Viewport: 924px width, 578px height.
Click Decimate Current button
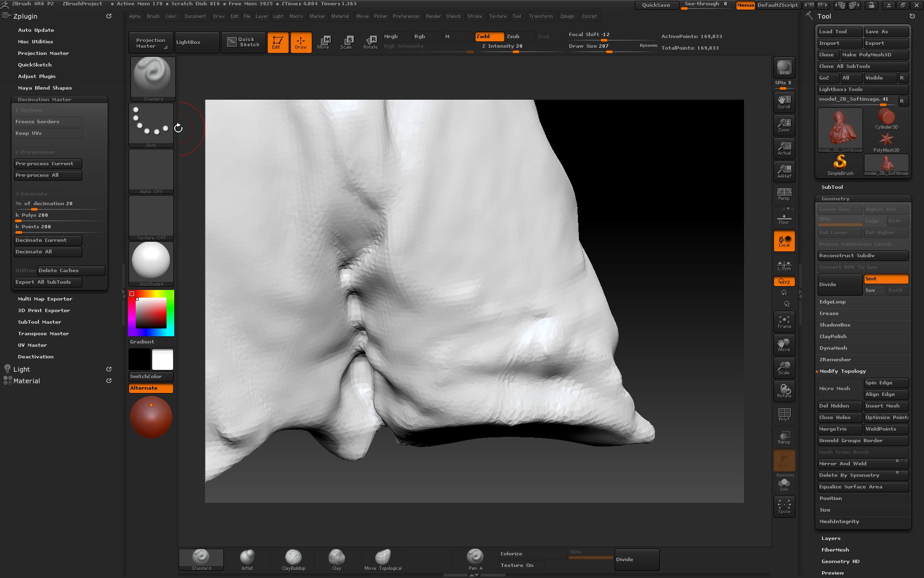[x=48, y=240]
